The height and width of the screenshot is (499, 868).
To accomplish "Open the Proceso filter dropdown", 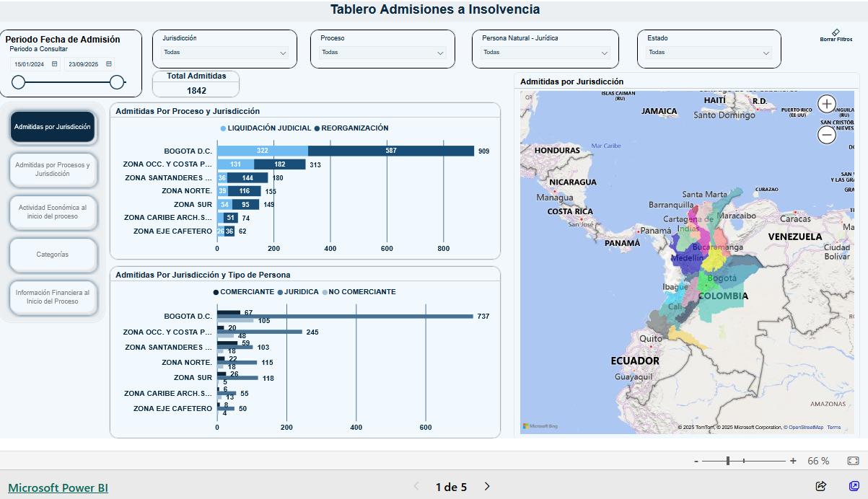I will 383,53.
